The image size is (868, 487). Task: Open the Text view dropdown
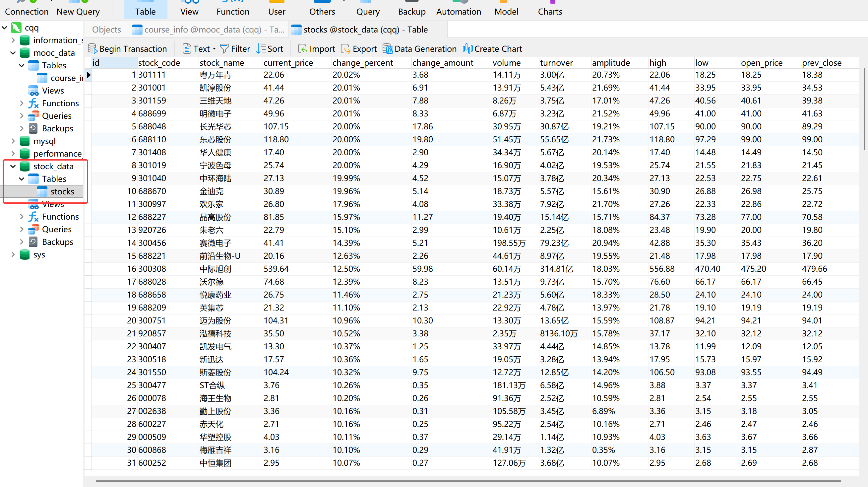[214, 48]
